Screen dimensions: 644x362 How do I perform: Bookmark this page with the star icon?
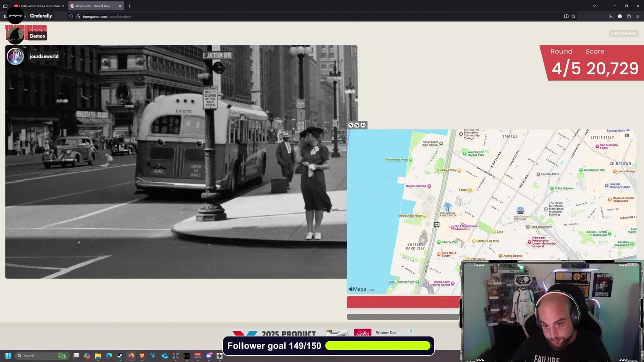[x=573, y=16]
